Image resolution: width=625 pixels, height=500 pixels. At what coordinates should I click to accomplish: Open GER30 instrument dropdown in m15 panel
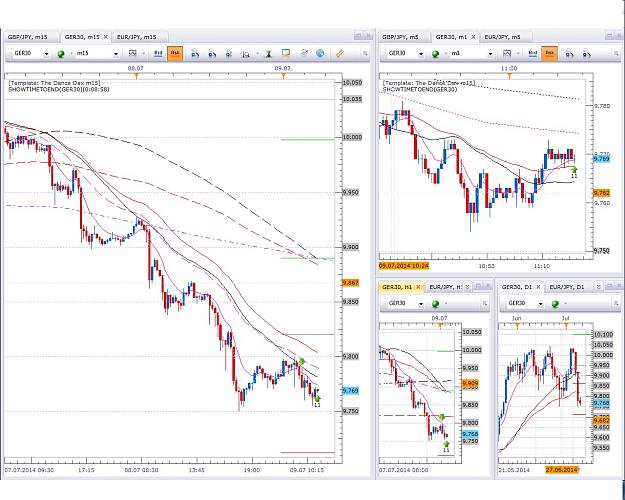click(47, 54)
